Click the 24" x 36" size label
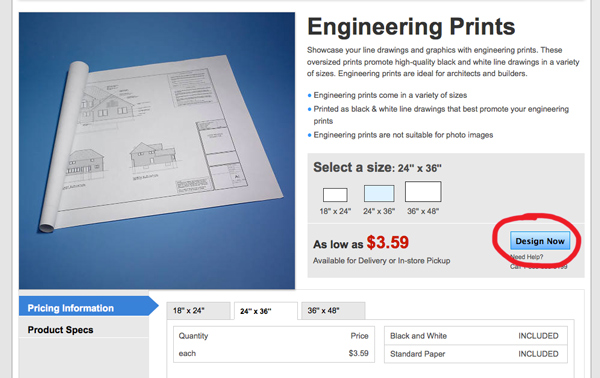 [x=379, y=211]
